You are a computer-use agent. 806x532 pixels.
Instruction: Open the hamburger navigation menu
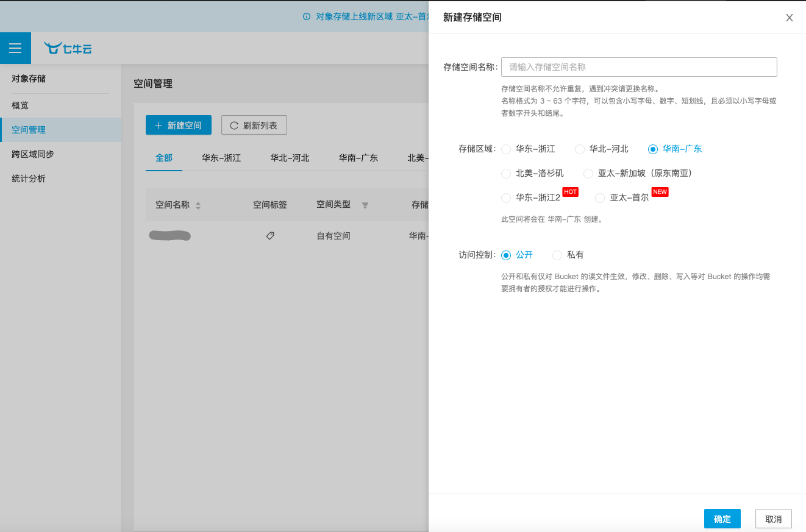(x=15, y=48)
